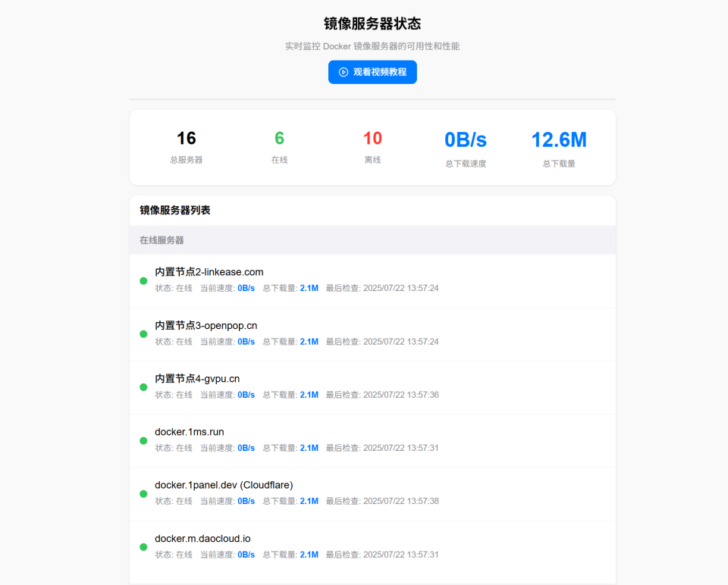Click the online indicator for 内置节点3-openpop.cn
Image resolution: width=728 pixels, height=585 pixels.
tap(143, 333)
